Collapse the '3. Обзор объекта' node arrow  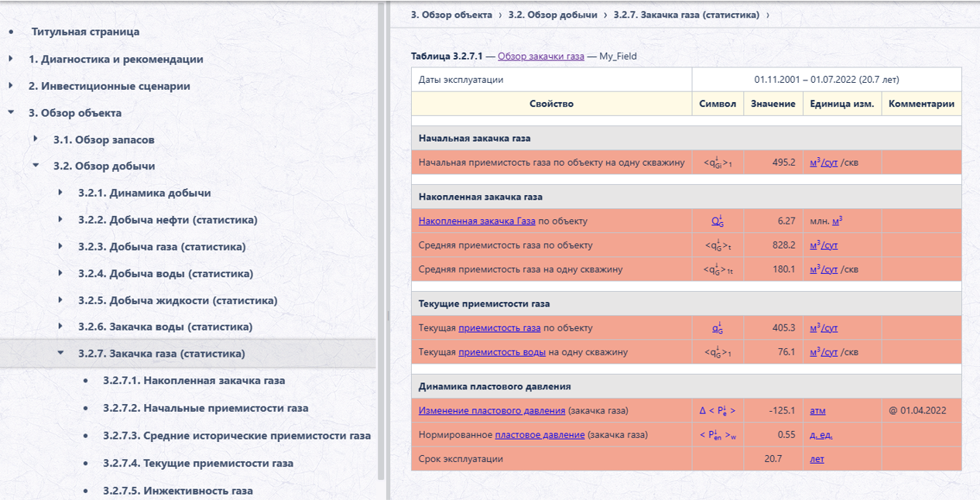[x=11, y=112]
